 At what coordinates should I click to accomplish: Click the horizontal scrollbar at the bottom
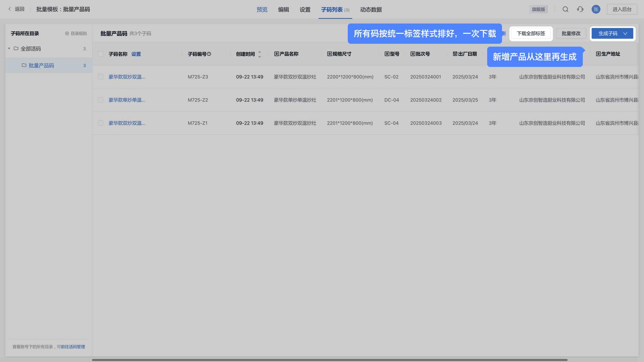pos(330,360)
